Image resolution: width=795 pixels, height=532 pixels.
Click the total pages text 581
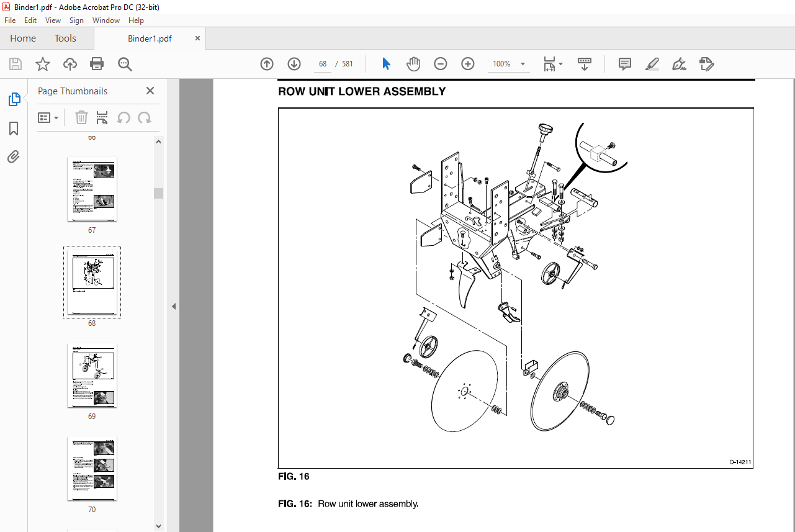coord(348,64)
